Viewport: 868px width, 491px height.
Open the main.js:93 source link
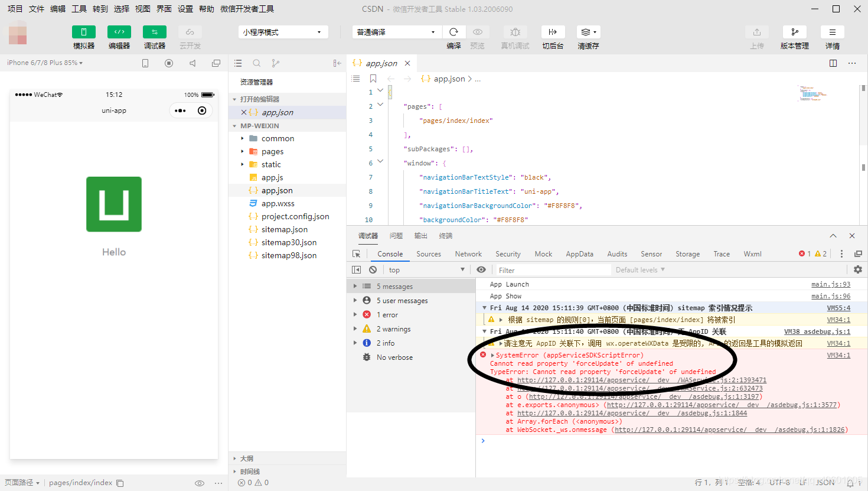point(831,284)
